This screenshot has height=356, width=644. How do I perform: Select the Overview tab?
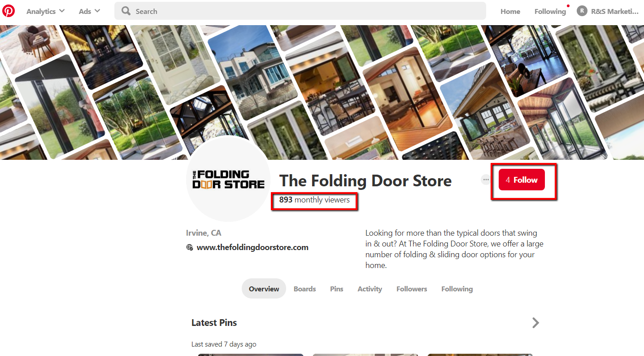(264, 289)
